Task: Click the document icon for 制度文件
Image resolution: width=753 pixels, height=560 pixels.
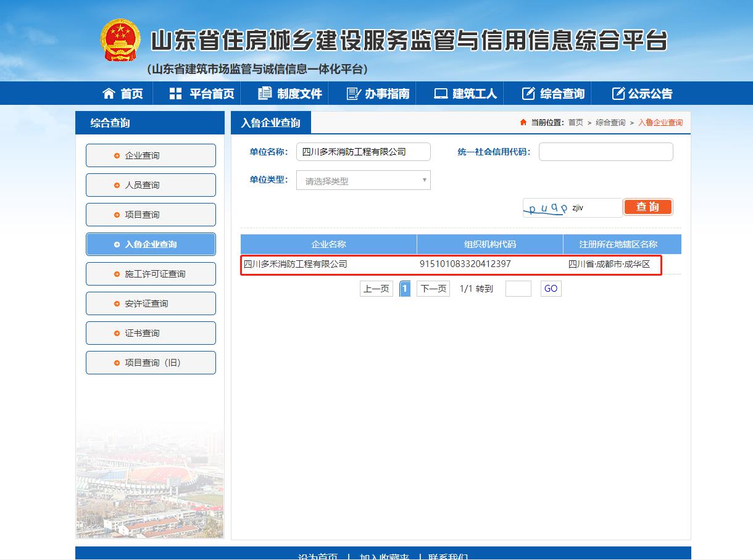Action: pos(265,94)
